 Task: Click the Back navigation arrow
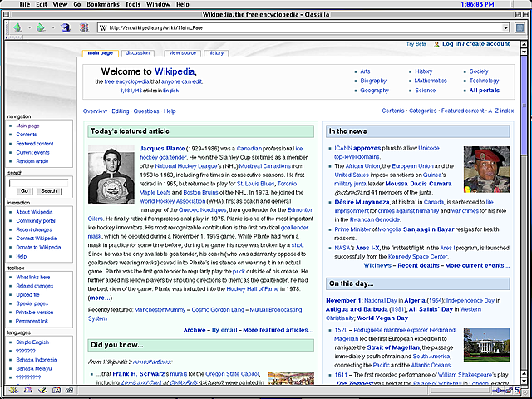click(x=17, y=27)
